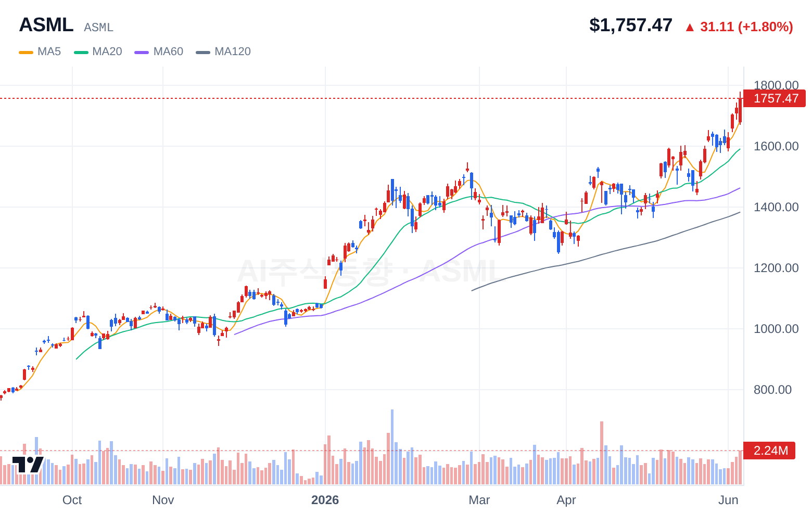Click the MA20 legend label
812x514 pixels.
(x=107, y=52)
